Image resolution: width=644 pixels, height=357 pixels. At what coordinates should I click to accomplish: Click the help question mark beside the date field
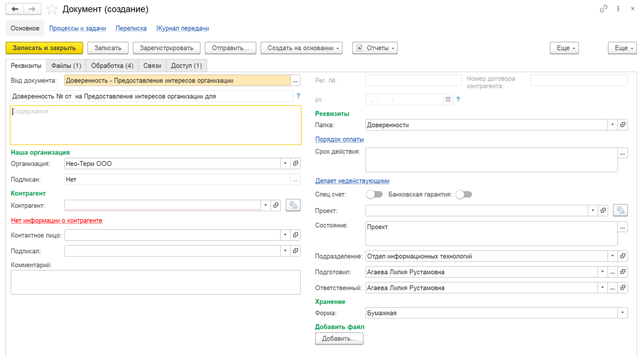coord(458,100)
